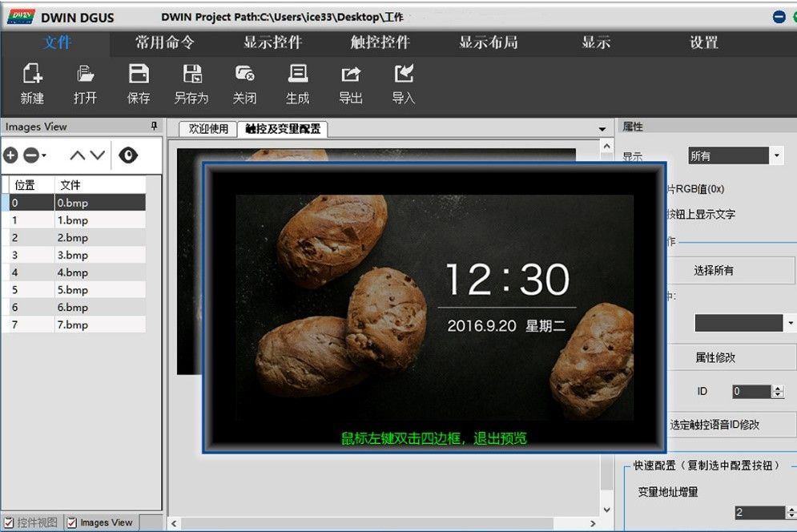
Task: Switch to 常用命令 menu tab
Action: 165,42
